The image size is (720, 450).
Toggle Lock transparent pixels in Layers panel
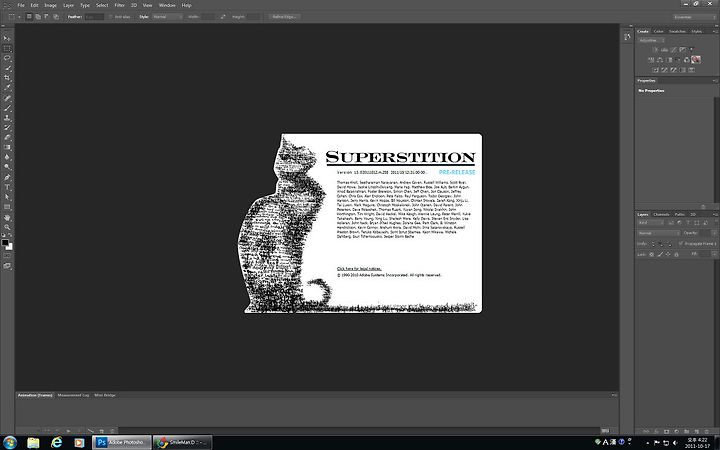pos(652,254)
